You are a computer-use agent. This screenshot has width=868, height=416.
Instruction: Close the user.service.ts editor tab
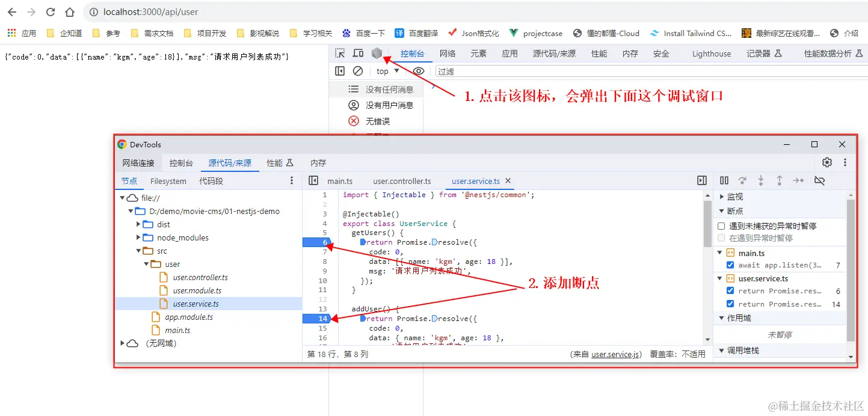tap(508, 180)
